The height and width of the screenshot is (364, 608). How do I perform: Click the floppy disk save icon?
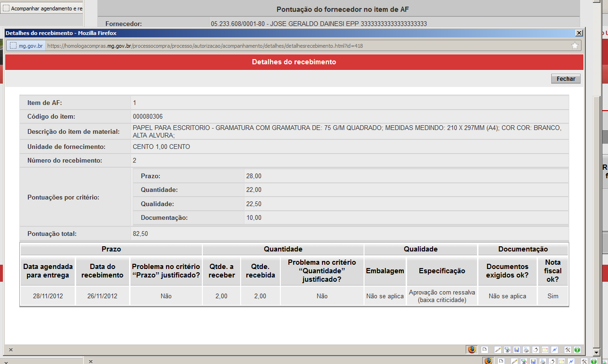tap(517, 350)
